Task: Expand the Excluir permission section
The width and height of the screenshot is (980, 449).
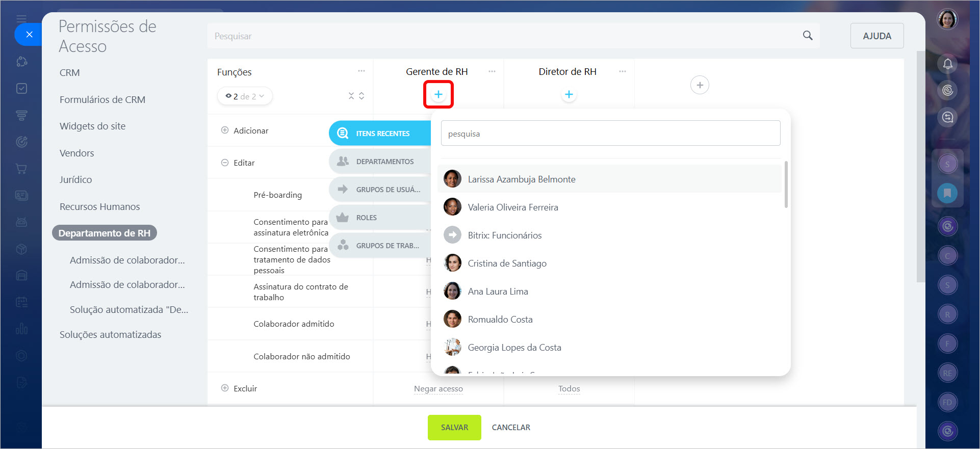Action: pyautogui.click(x=225, y=388)
